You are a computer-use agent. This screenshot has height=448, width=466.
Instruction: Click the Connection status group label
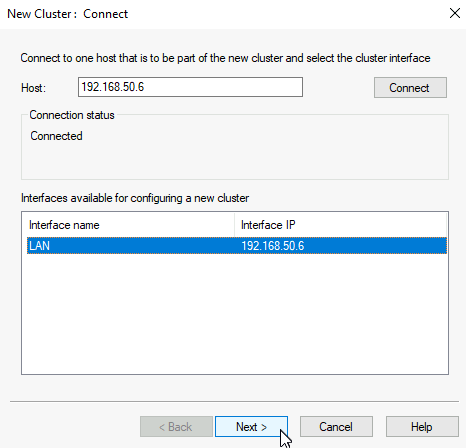tap(72, 115)
